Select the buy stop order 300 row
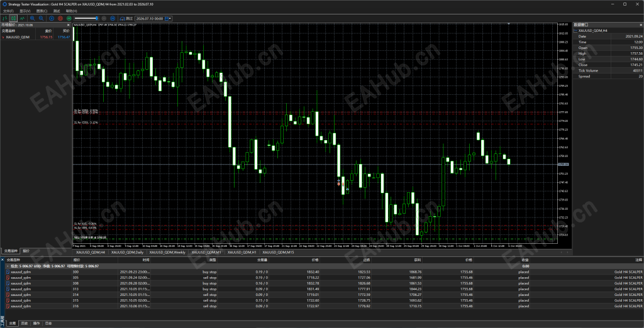 click(x=322, y=271)
